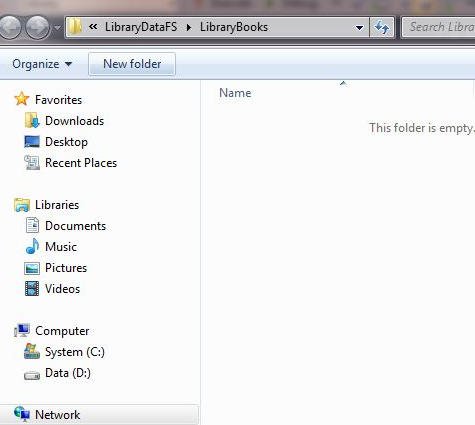475x425 pixels.
Task: Open the System (C:) drive
Action: [x=75, y=352]
